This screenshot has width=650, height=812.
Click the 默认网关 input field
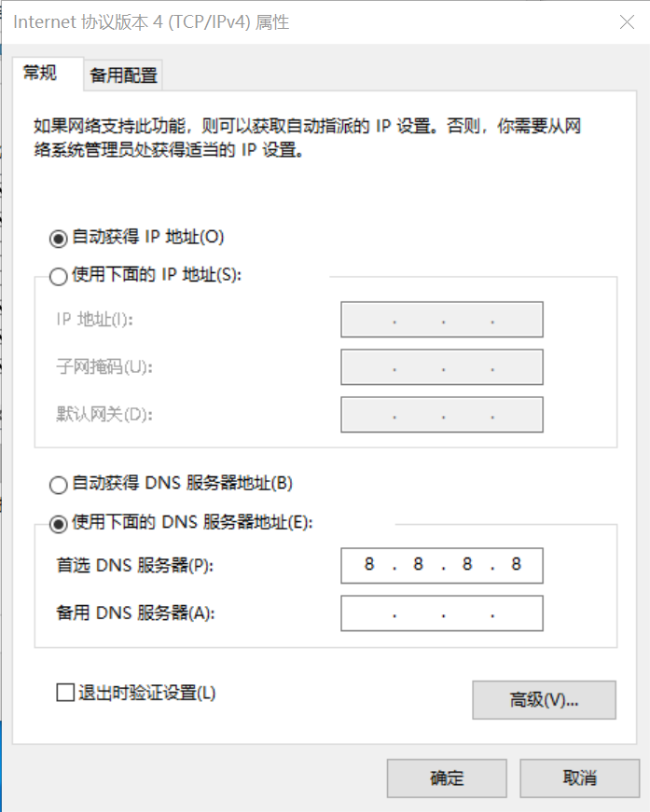[x=442, y=413]
